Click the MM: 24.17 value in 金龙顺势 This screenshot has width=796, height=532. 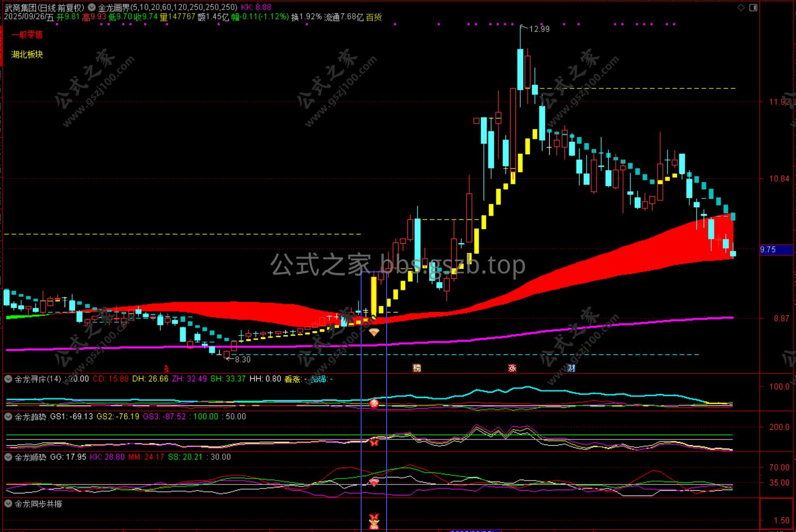(146, 457)
